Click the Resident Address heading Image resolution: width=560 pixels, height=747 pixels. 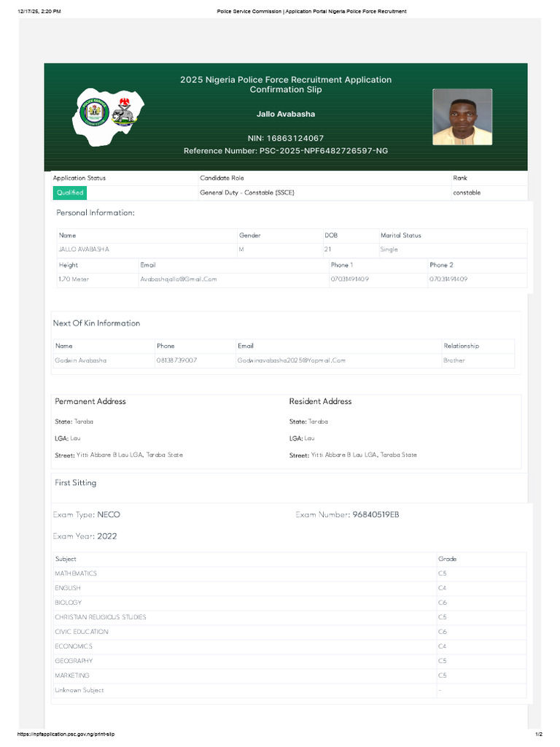[x=321, y=401]
